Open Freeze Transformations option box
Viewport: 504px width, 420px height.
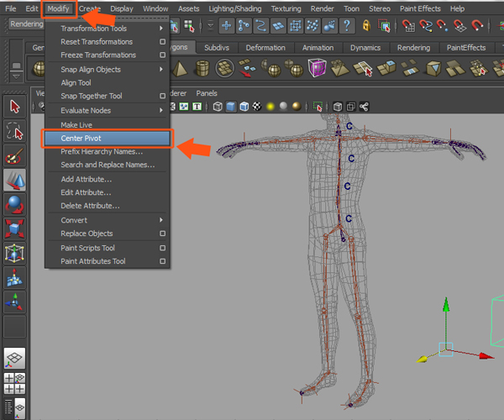163,55
